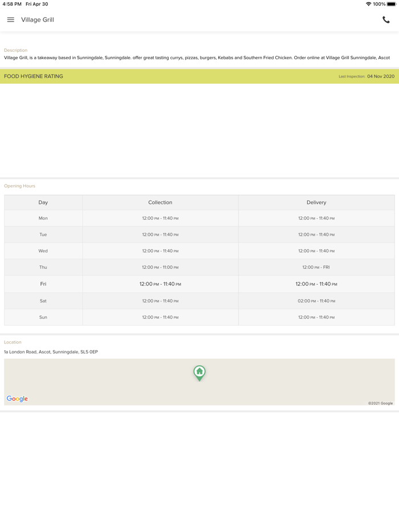Image resolution: width=399 pixels, height=532 pixels.
Task: Tap the Tue row day cell
Action: tap(43, 235)
